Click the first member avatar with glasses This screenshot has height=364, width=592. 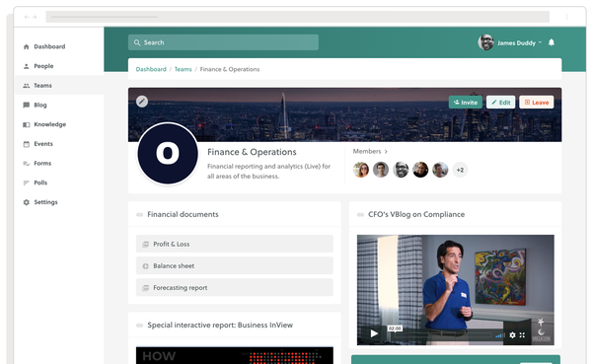[x=361, y=170]
